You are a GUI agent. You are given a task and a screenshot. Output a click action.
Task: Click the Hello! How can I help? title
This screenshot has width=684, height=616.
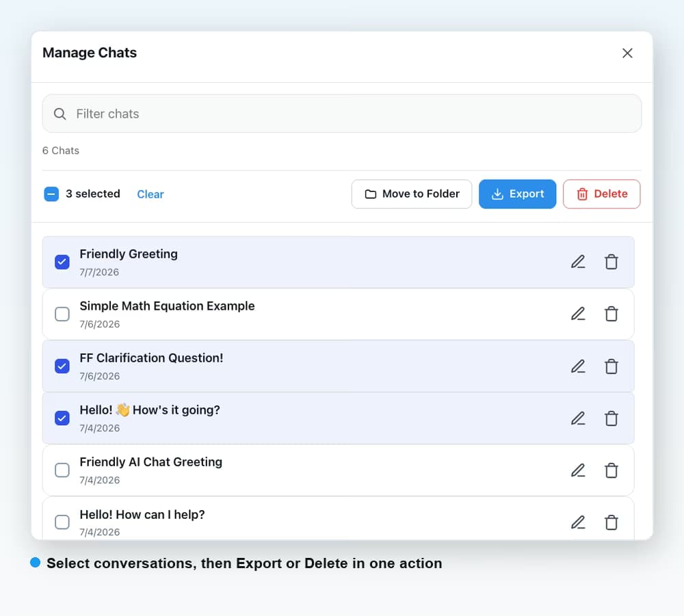tap(142, 515)
